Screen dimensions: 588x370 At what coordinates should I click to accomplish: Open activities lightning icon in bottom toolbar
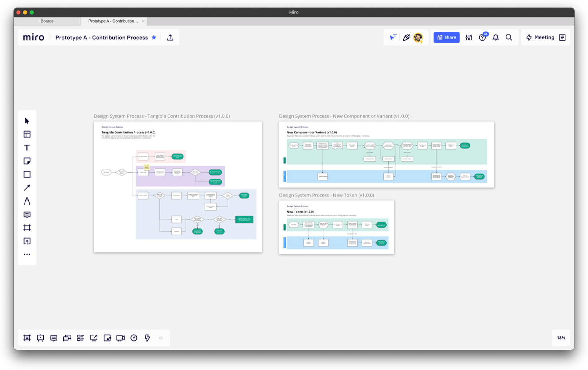tap(147, 338)
